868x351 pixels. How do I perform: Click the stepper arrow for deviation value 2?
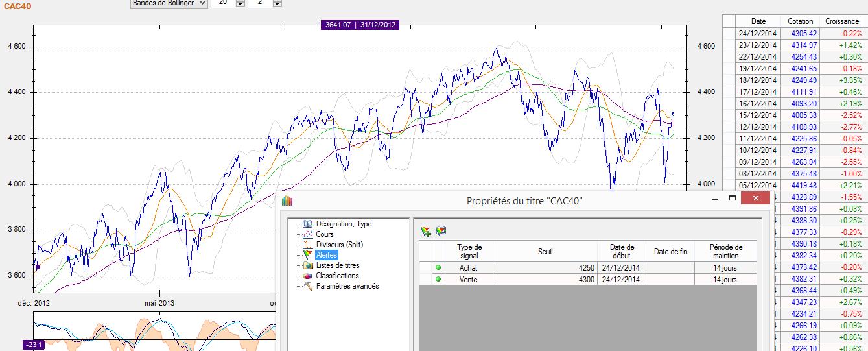277,3
